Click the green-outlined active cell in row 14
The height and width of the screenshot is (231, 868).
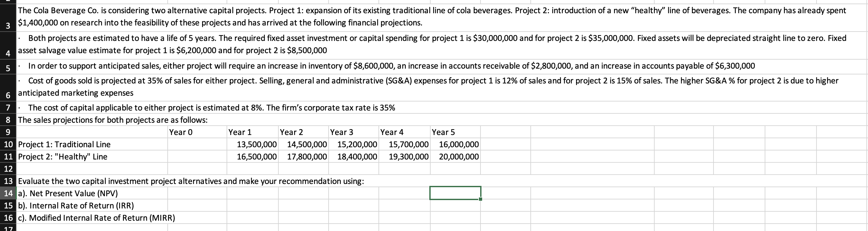click(455, 193)
